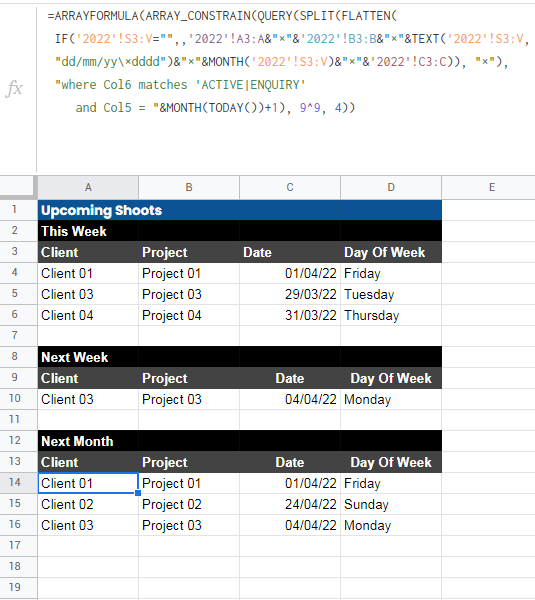Click the Next Week section heading cell

88,357
